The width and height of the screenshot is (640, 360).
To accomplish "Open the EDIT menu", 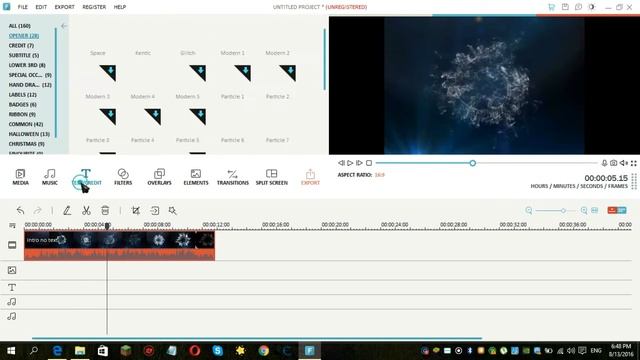I will tap(41, 7).
